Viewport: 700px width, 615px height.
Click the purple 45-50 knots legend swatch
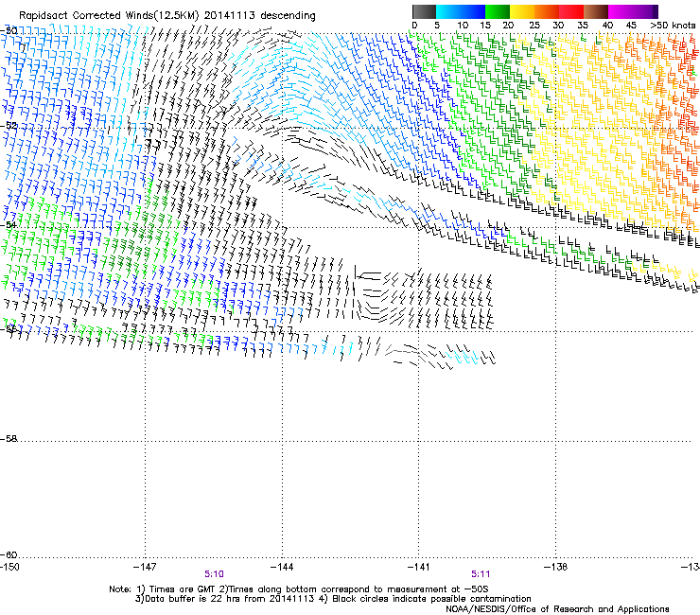pos(645,11)
